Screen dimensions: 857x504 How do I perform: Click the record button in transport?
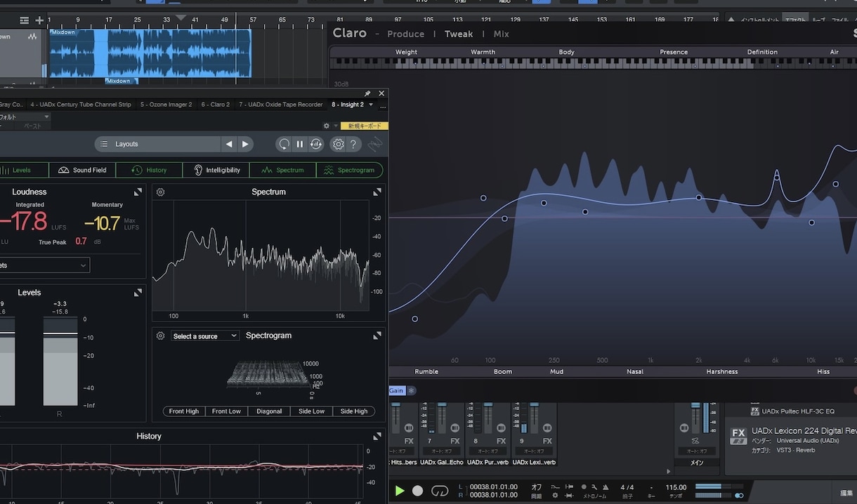[417, 491]
